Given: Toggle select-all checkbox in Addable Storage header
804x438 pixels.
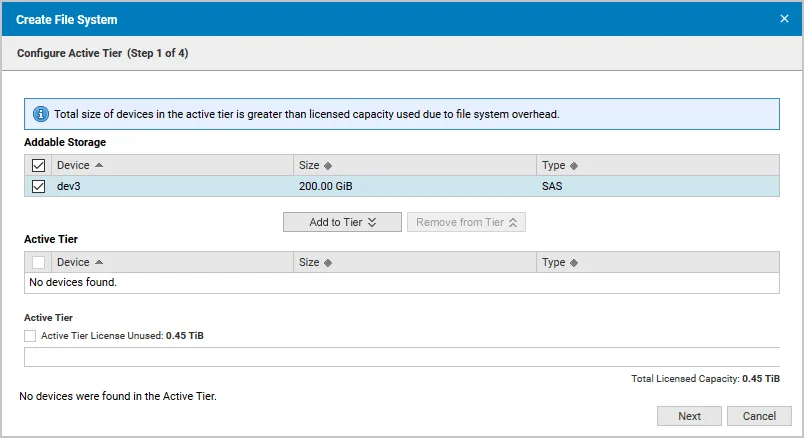Looking at the screenshot, I should click(39, 165).
